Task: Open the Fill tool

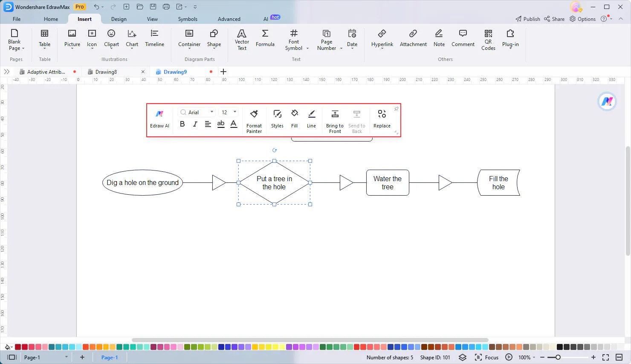Action: pos(294,119)
